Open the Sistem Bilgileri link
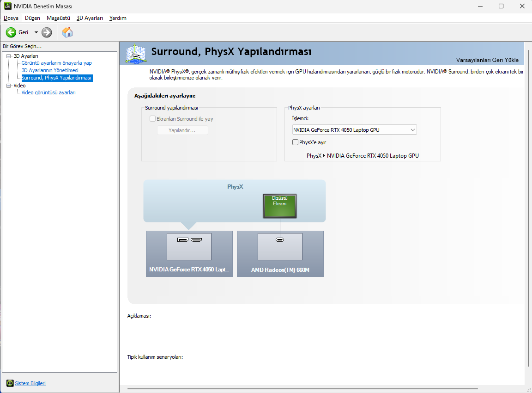This screenshot has width=532, height=393. 30,383
